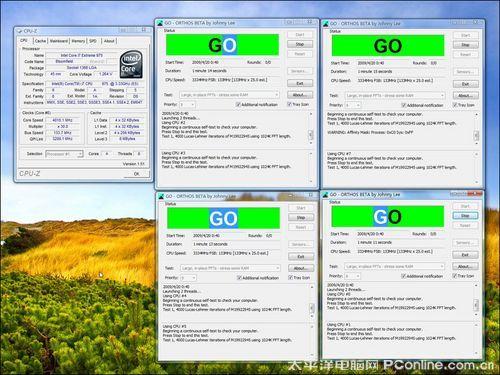The width and height of the screenshot is (500, 375).
Task: Click the 'Using CPU #7' log line
Action: click(339, 154)
